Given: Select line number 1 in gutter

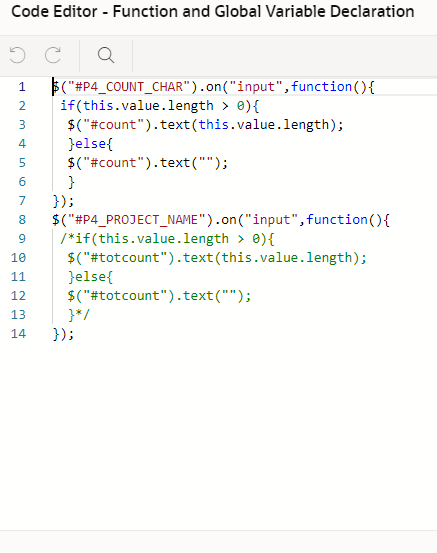Looking at the screenshot, I should click(22, 87).
